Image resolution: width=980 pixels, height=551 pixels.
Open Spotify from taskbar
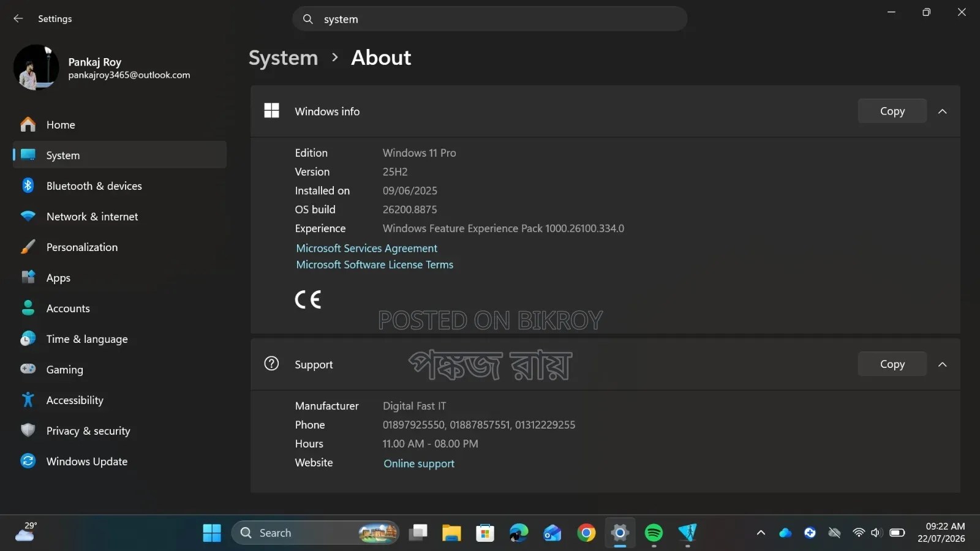click(654, 533)
